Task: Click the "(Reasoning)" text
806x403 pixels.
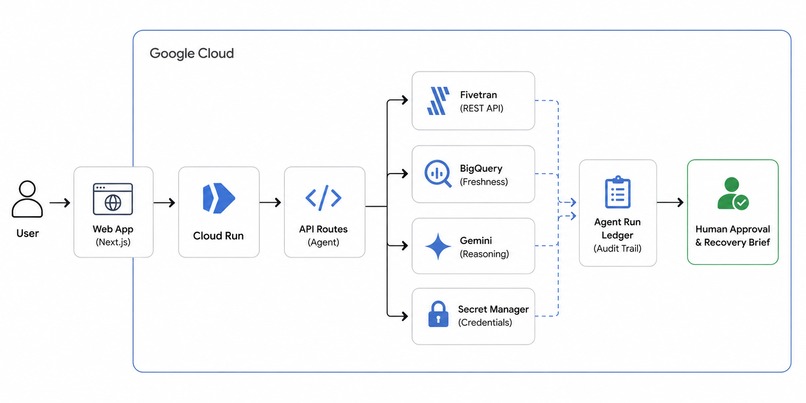Action: pyautogui.click(x=484, y=254)
